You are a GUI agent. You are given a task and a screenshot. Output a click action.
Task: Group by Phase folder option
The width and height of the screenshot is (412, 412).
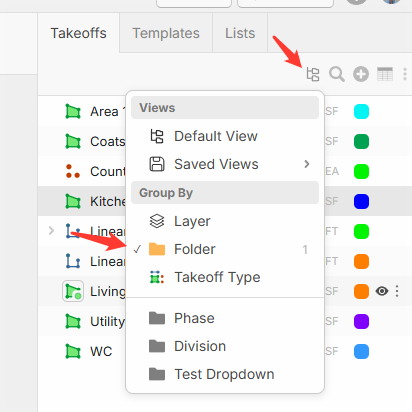click(x=225, y=318)
